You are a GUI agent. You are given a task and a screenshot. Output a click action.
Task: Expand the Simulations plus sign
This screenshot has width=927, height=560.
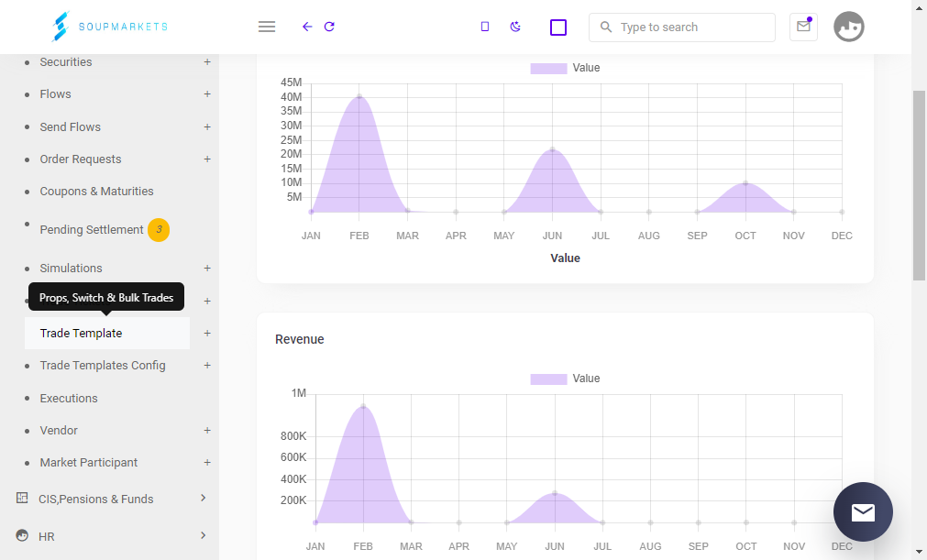(x=207, y=269)
